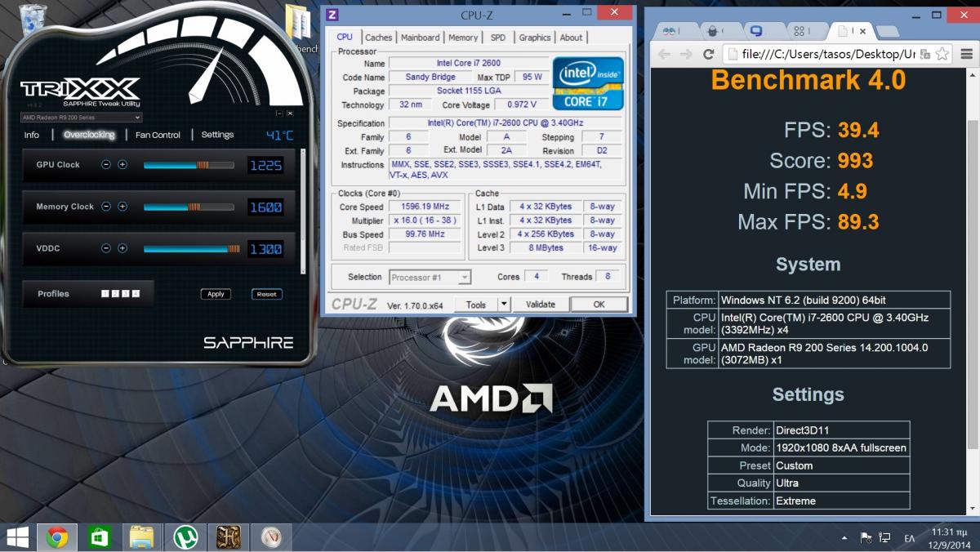Click OK in the CPU-Z window

coord(599,305)
